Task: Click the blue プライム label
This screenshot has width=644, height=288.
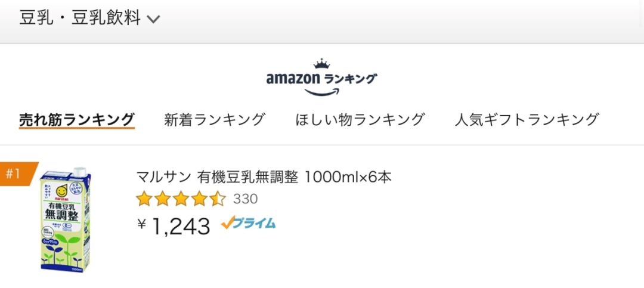Action: [254, 224]
